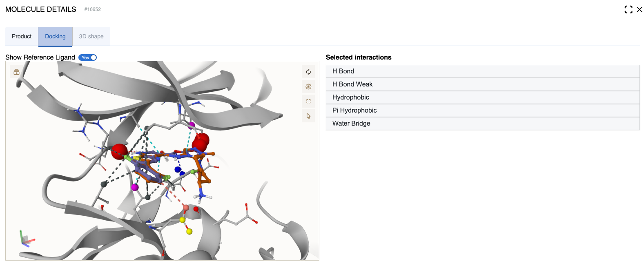644x272 pixels.
Task: Enable selection mode cursor tool
Action: (x=308, y=116)
